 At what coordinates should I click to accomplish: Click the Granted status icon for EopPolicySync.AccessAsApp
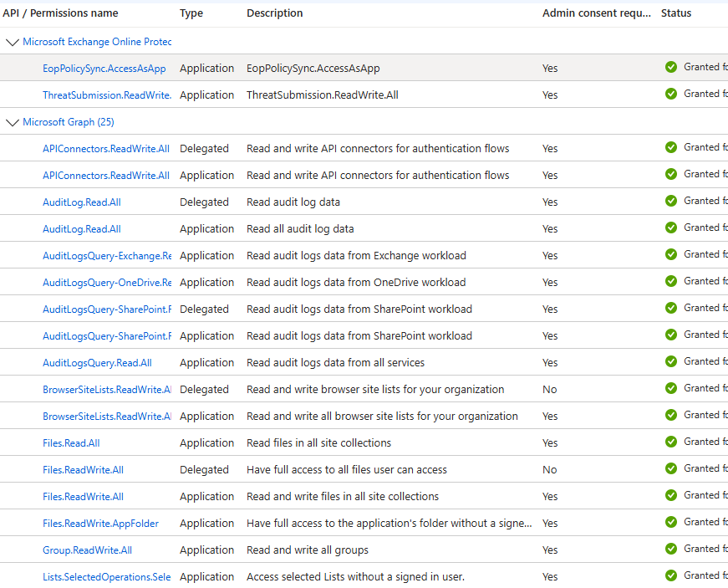click(671, 66)
